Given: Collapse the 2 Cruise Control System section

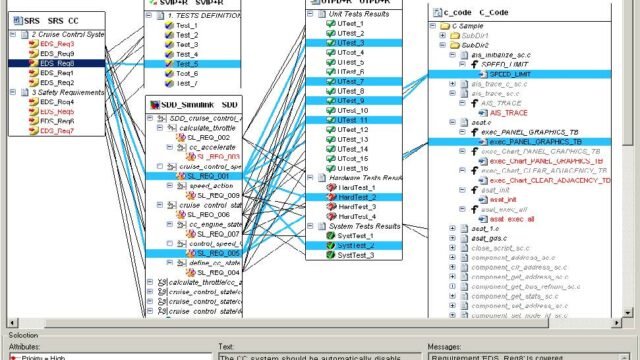Looking at the screenshot, I should pos(13,34).
